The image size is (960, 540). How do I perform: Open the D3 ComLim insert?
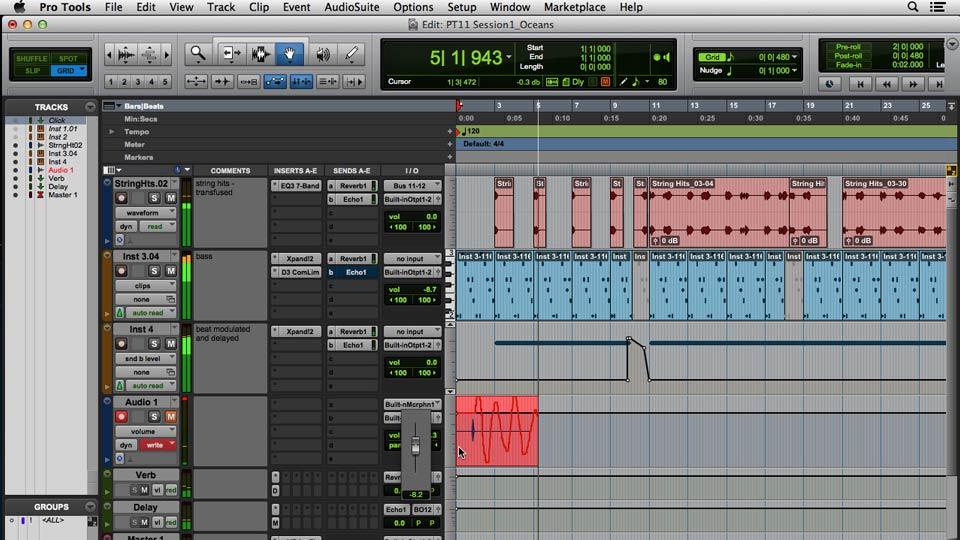click(x=299, y=272)
